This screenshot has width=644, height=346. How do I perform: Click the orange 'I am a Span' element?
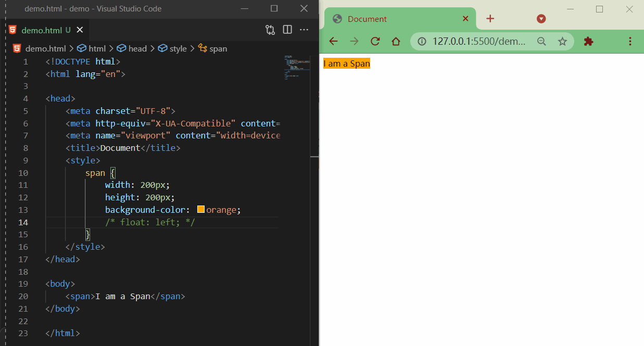347,63
